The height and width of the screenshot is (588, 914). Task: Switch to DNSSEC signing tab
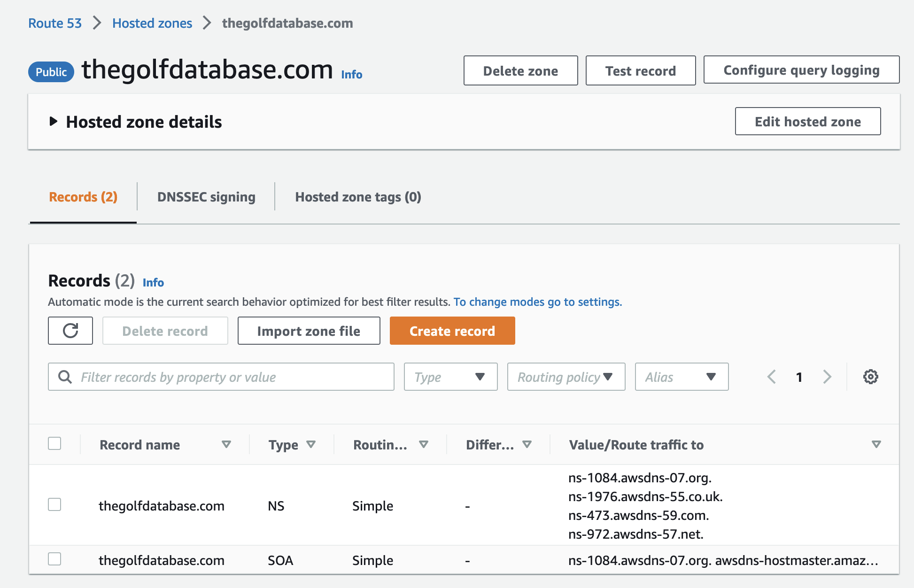(x=206, y=197)
